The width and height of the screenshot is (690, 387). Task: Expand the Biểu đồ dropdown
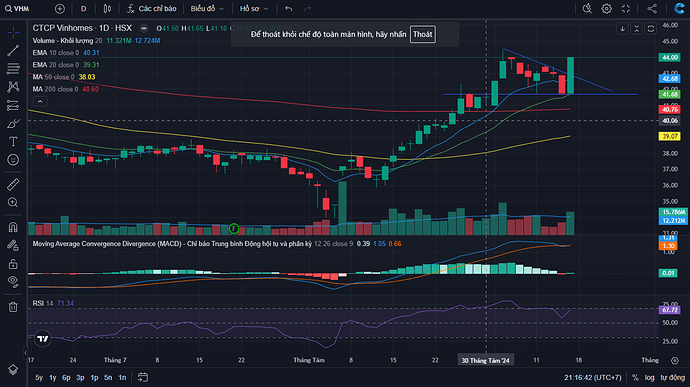(x=207, y=9)
